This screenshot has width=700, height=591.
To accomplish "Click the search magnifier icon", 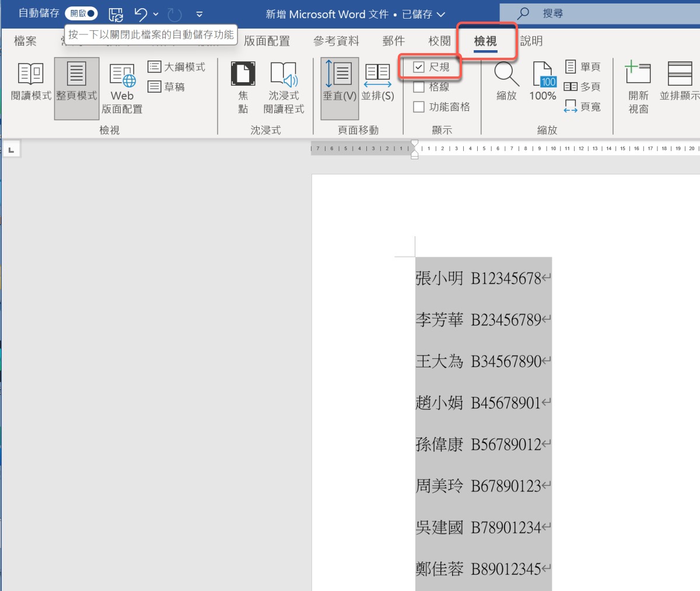I will point(523,13).
